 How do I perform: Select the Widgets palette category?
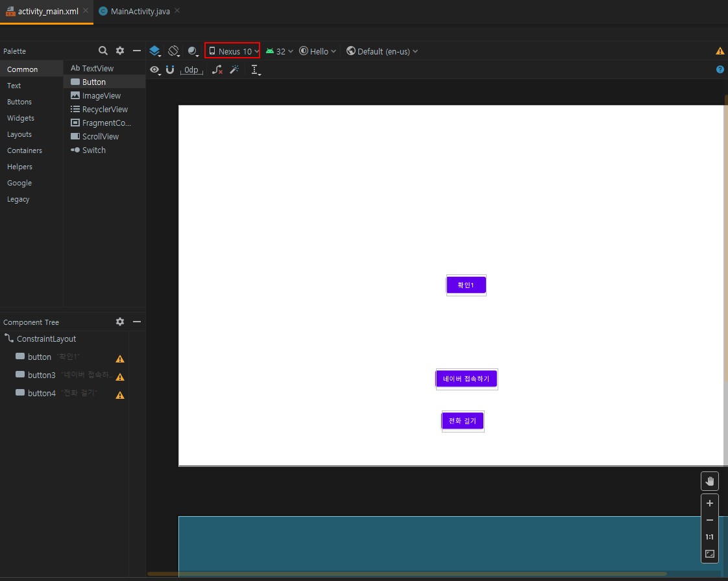click(x=32, y=118)
